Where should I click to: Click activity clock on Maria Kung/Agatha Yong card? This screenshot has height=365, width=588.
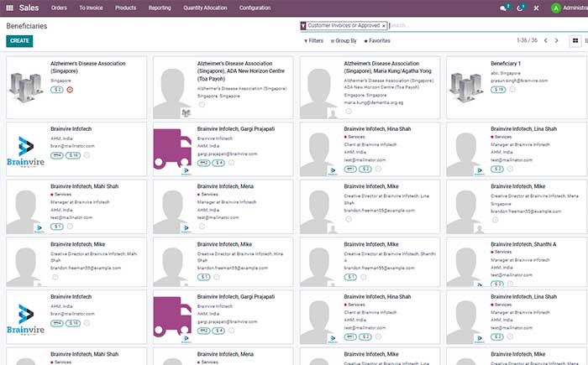[349, 111]
